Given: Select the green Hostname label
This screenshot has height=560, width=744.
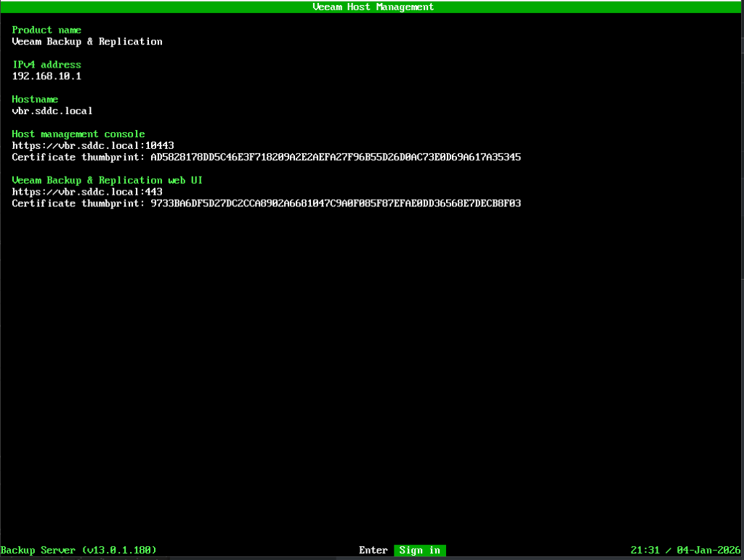Looking at the screenshot, I should pyautogui.click(x=35, y=100).
